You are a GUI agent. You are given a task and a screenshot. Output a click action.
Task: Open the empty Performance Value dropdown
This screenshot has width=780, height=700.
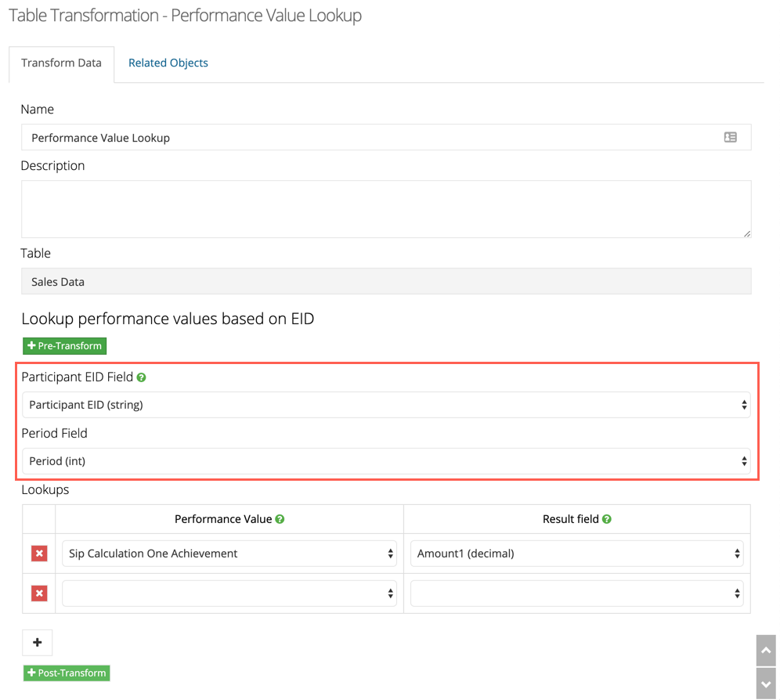point(229,593)
